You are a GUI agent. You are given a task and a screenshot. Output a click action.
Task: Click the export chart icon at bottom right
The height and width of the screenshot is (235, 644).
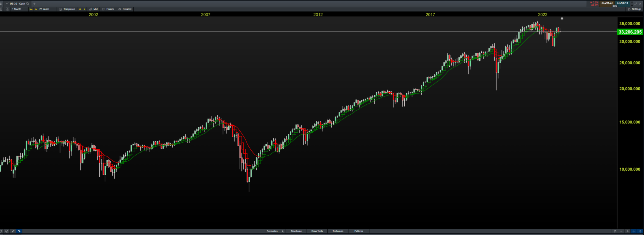click(615, 231)
